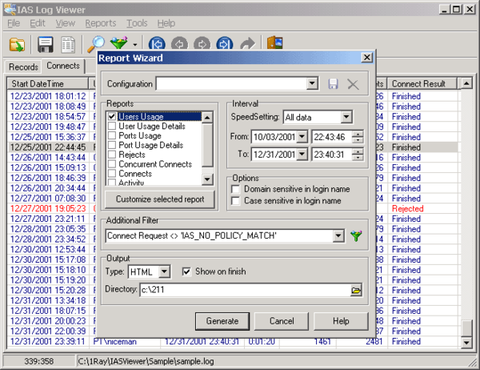Click main table scrollbar up arrow
The image size is (480, 370).
click(466, 83)
